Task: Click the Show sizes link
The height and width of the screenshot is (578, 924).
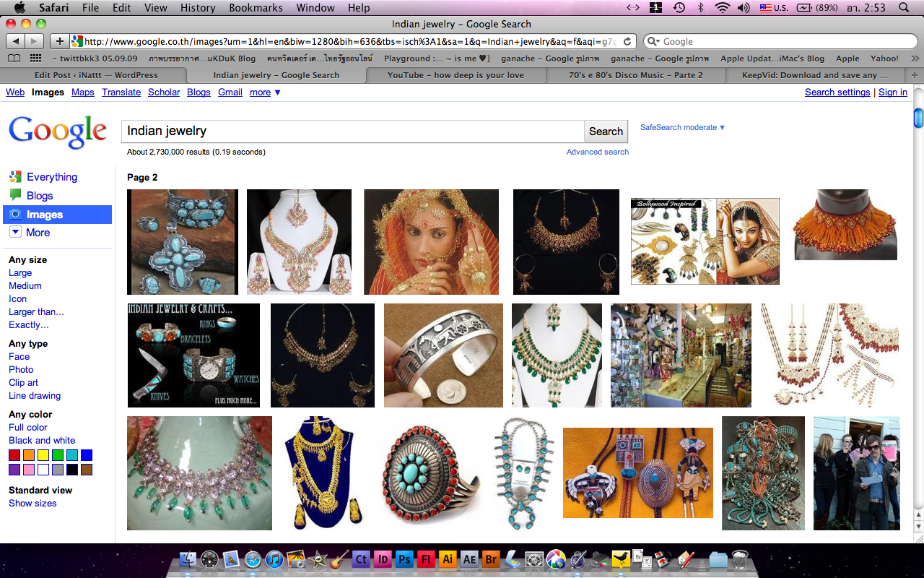Action: (32, 504)
